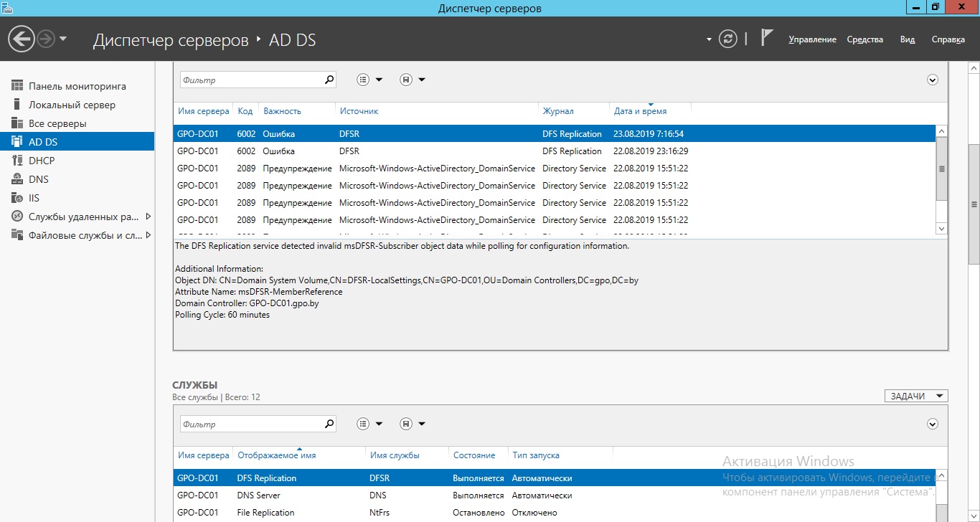Open the Панель мониторинга dashboard

77,86
